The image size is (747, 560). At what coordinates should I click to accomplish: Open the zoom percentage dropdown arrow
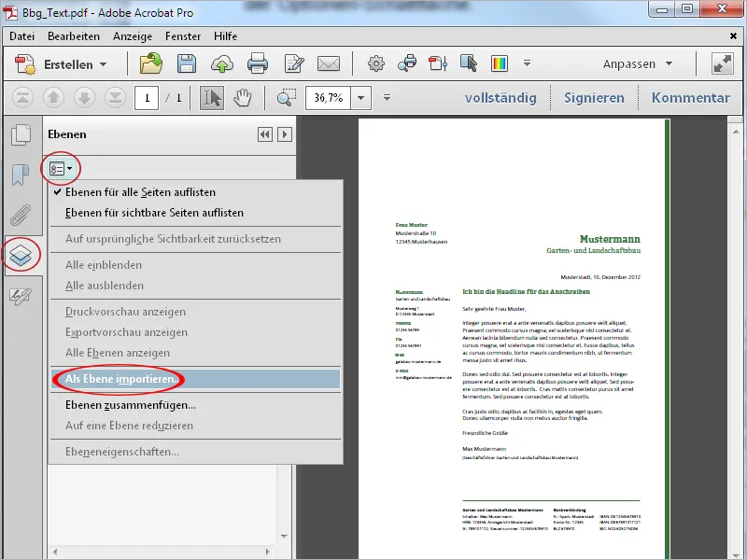pyautogui.click(x=361, y=98)
